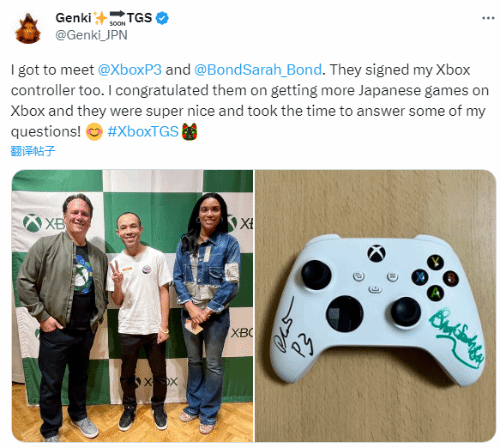Viewport: 500px width, 448px height.
Task: Click the SOON arrow emoji in name
Action: point(117,18)
